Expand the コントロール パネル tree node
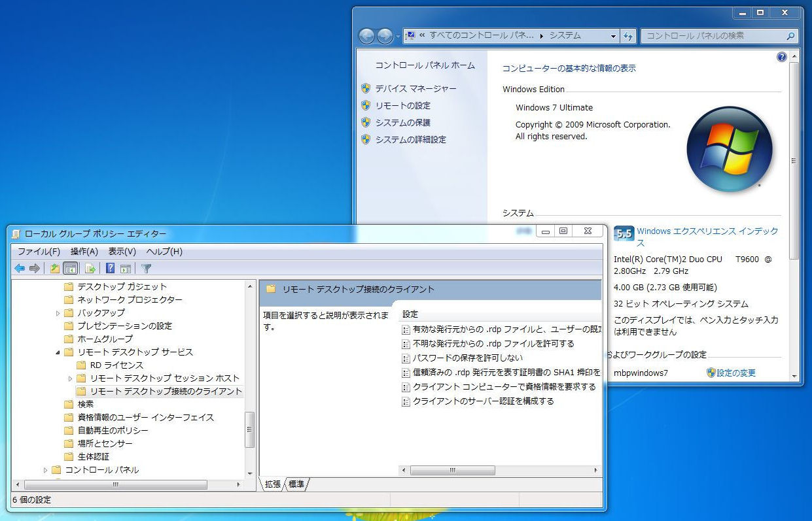This screenshot has width=812, height=521. pos(46,470)
